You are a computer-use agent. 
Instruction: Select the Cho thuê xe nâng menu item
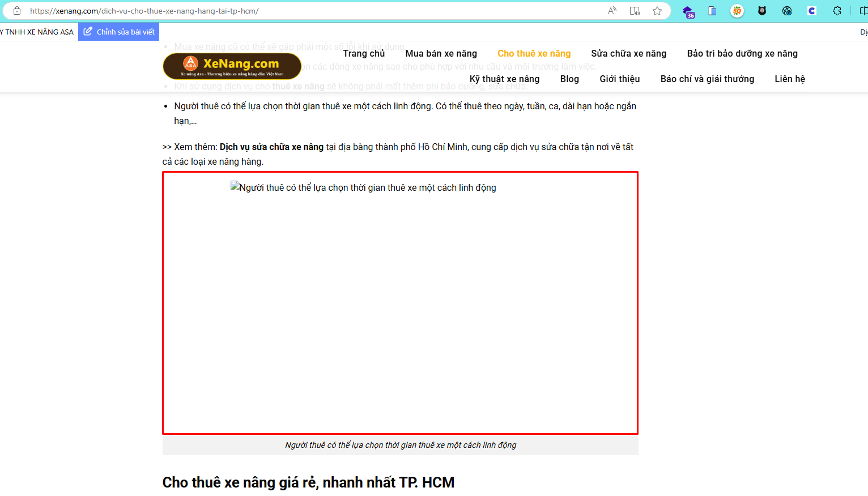coord(534,53)
